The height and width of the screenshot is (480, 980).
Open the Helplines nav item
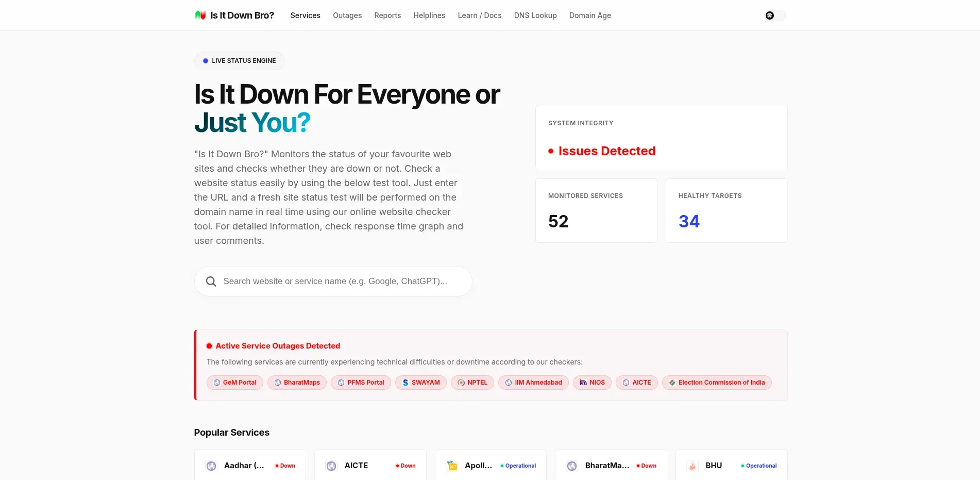click(429, 15)
